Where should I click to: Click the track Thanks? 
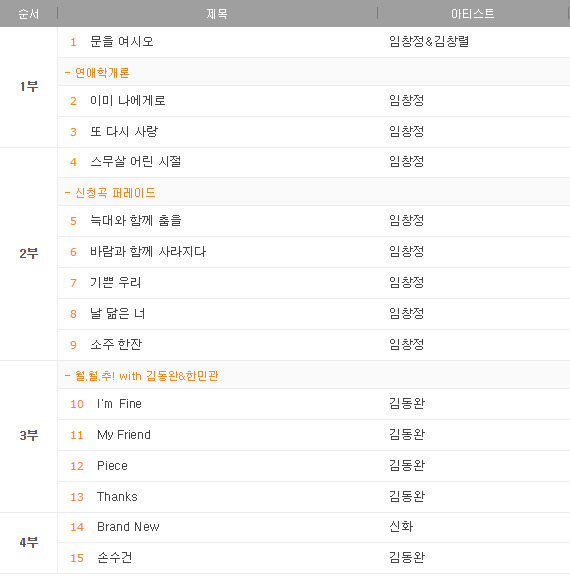(x=117, y=497)
